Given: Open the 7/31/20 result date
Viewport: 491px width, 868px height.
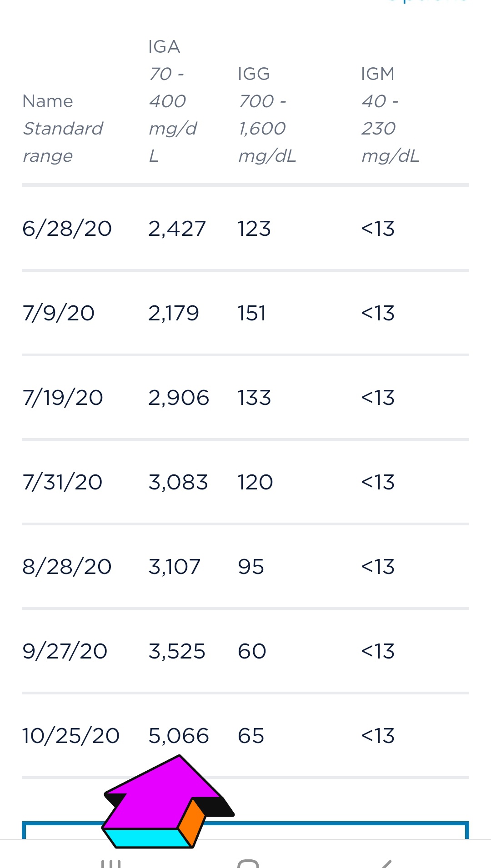Looking at the screenshot, I should (x=62, y=482).
